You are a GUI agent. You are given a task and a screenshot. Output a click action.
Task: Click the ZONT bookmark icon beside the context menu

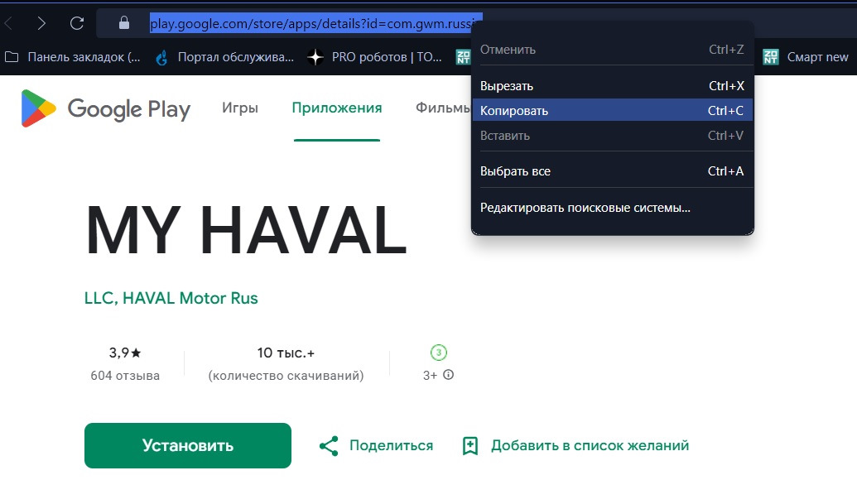(463, 57)
